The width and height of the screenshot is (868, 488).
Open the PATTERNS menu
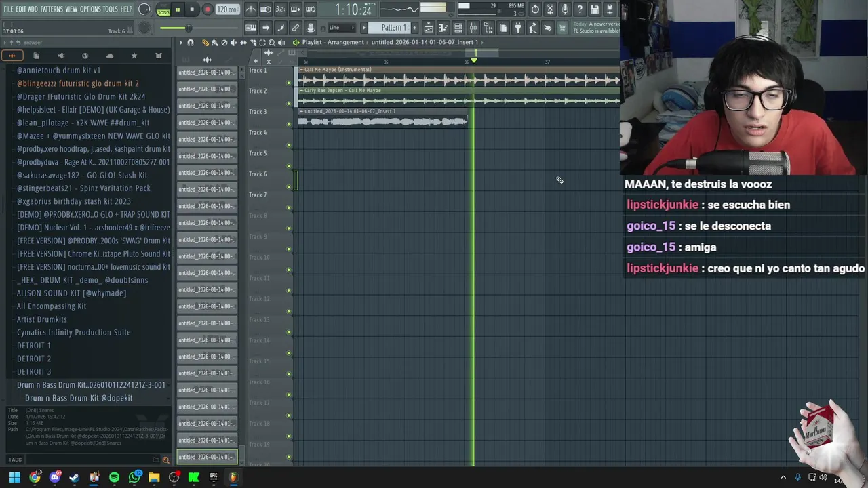coord(52,9)
